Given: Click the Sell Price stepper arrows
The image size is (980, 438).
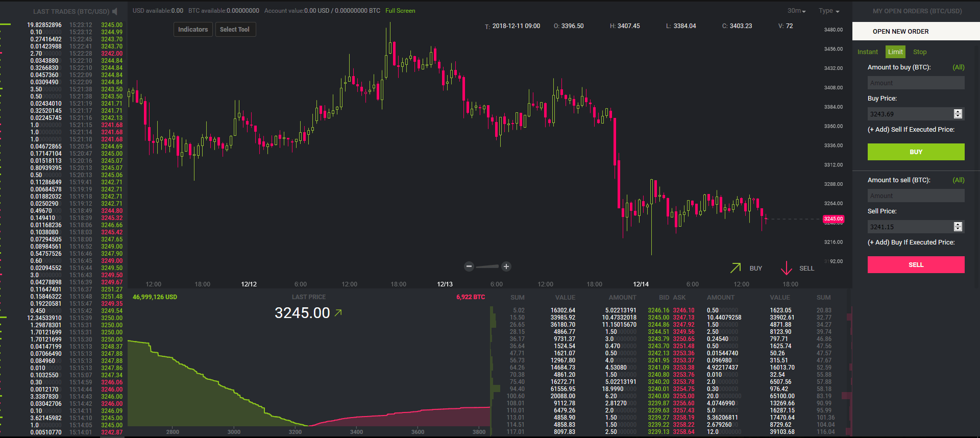Looking at the screenshot, I should (x=958, y=227).
